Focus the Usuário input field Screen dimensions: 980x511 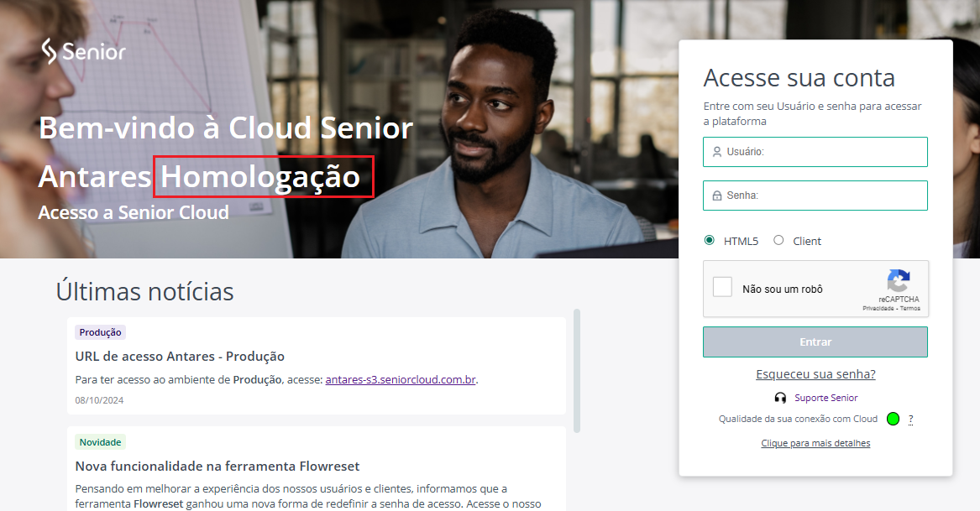[815, 152]
